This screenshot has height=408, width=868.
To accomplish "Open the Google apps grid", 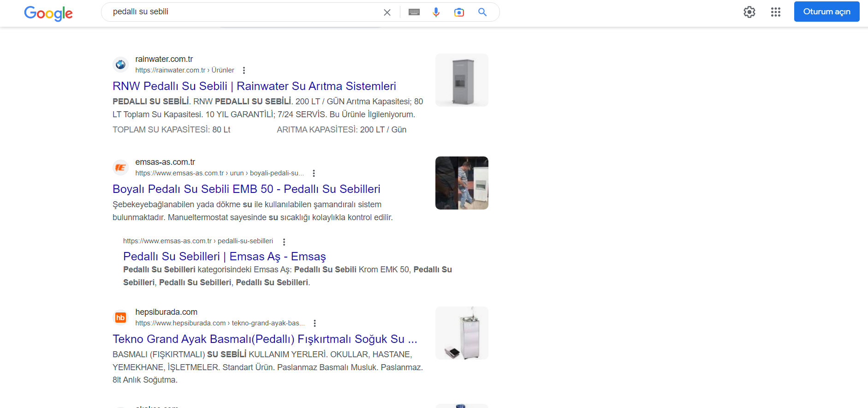I will pyautogui.click(x=776, y=12).
